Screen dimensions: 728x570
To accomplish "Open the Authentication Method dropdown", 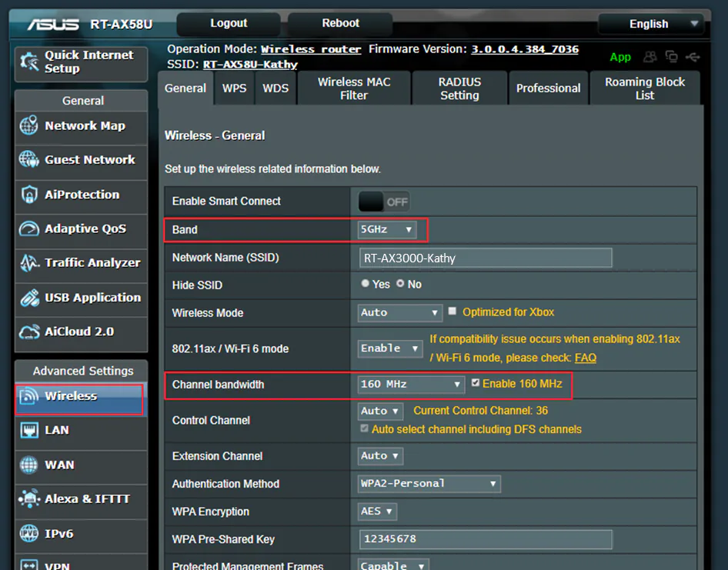I will coord(429,484).
